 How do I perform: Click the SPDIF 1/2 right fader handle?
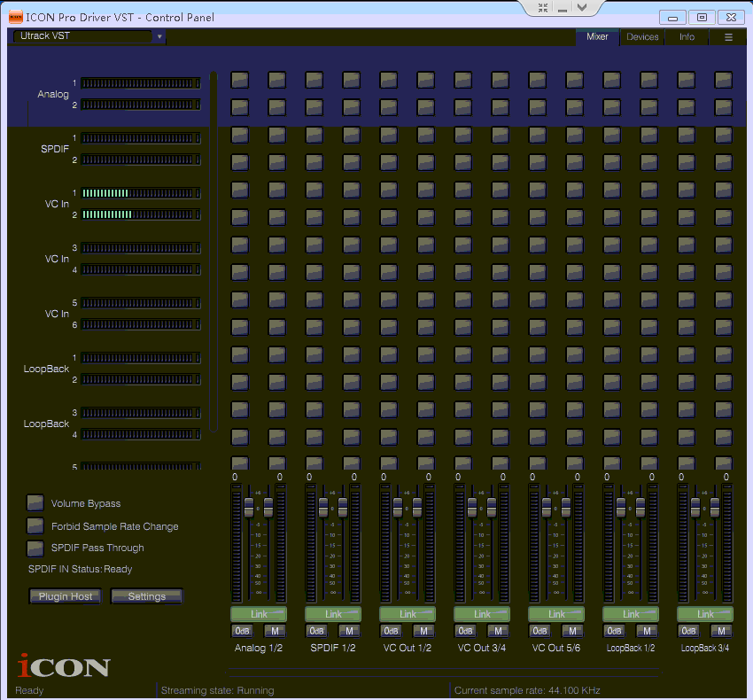tap(343, 508)
